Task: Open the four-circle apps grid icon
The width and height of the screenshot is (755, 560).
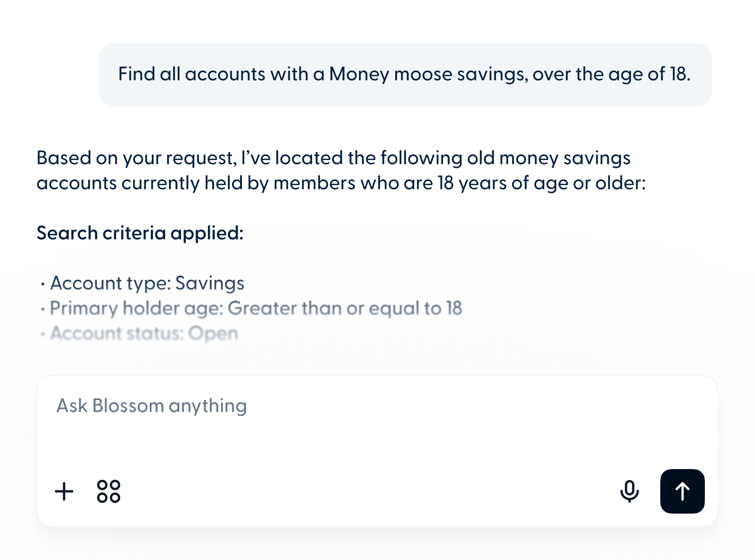Action: click(109, 491)
